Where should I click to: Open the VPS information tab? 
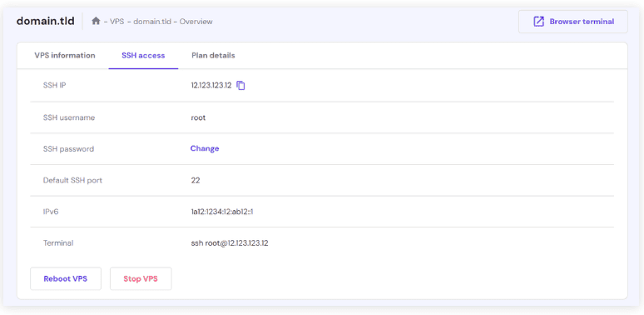pyautogui.click(x=65, y=56)
